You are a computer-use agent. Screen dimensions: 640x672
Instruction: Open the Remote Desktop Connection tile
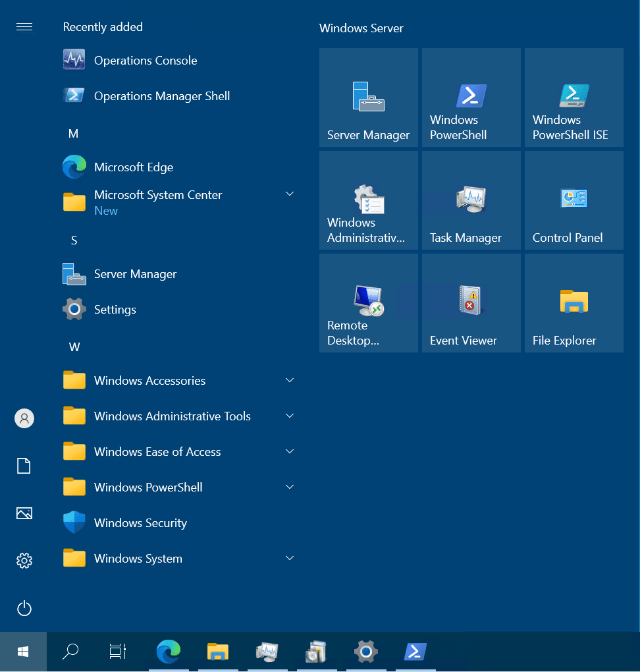(x=369, y=303)
